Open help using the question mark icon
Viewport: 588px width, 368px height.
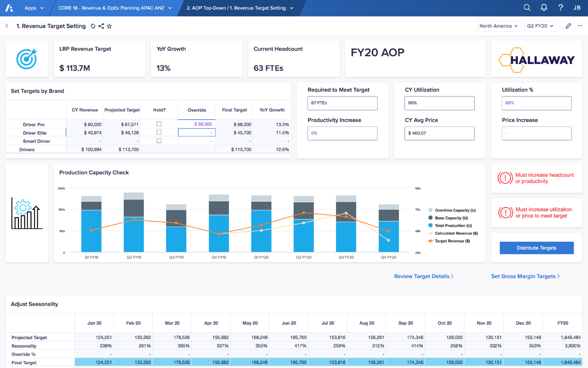(560, 7)
